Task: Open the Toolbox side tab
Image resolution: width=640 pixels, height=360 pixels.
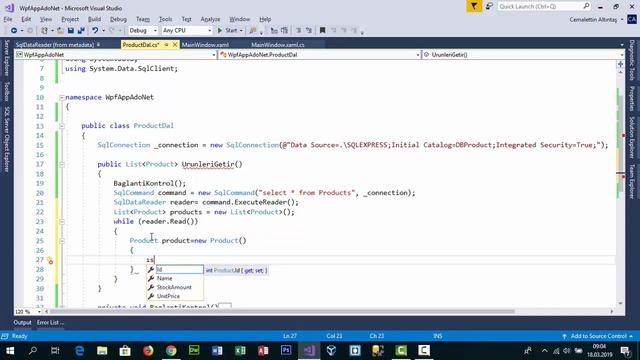Action: pyautogui.click(x=6, y=91)
